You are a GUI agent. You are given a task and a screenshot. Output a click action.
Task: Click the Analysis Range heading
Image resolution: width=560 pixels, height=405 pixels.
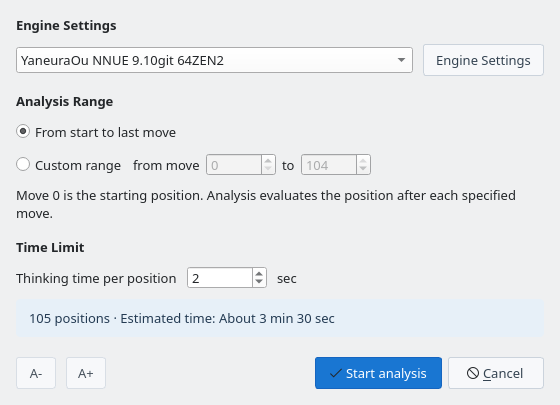(65, 101)
